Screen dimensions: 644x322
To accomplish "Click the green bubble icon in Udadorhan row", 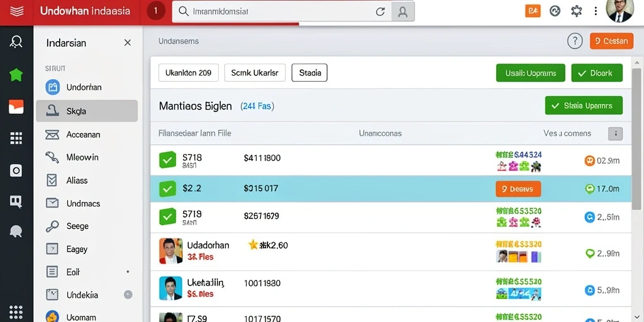I will tap(590, 254).
